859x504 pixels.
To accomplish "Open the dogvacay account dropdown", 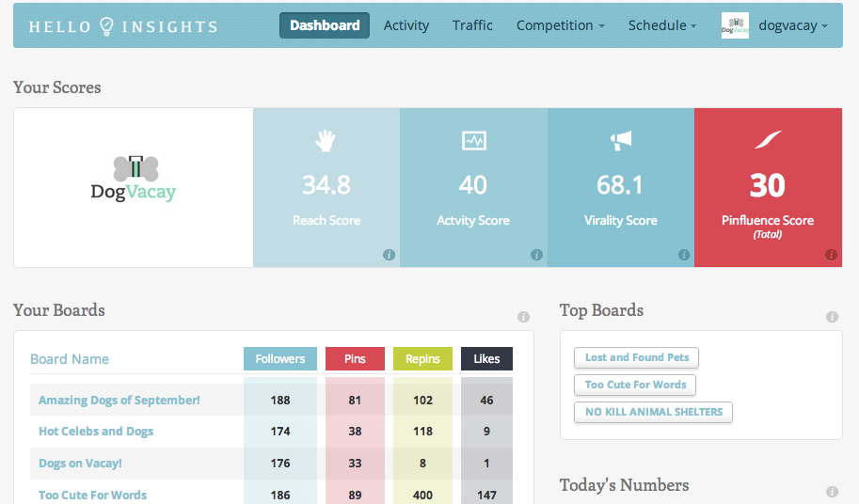I will coord(793,25).
